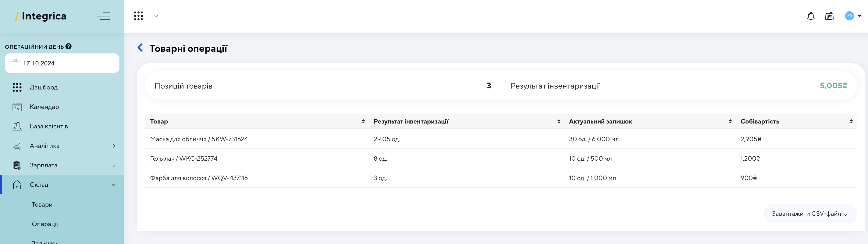The height and width of the screenshot is (244, 868).
Task: Go to Товари under Склад
Action: (x=42, y=205)
